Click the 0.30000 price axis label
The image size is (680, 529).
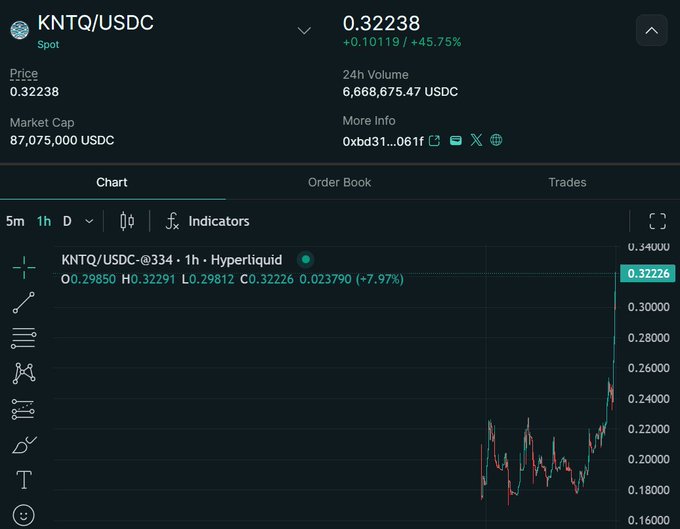pos(649,307)
